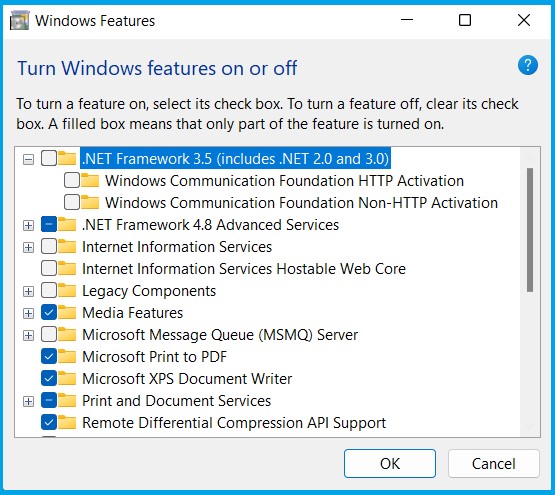Click the folder icon beside Media Features

point(67,313)
